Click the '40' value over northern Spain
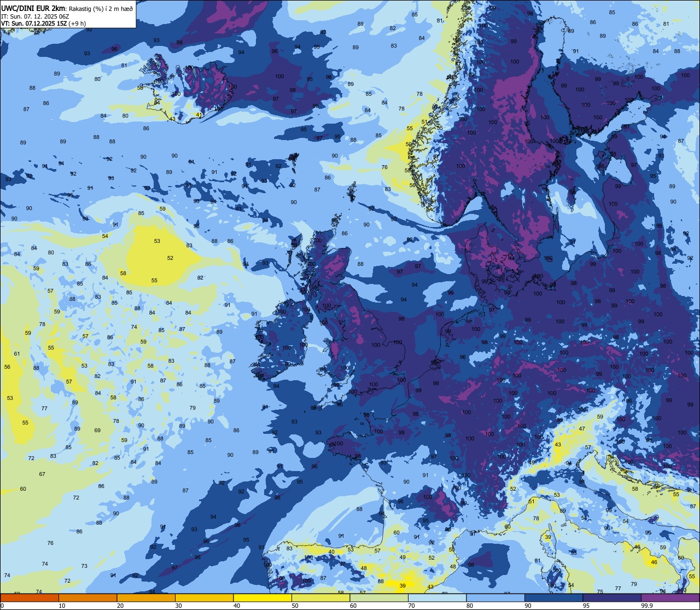Image resolution: width=700 pixels, height=610 pixels. pos(331,552)
